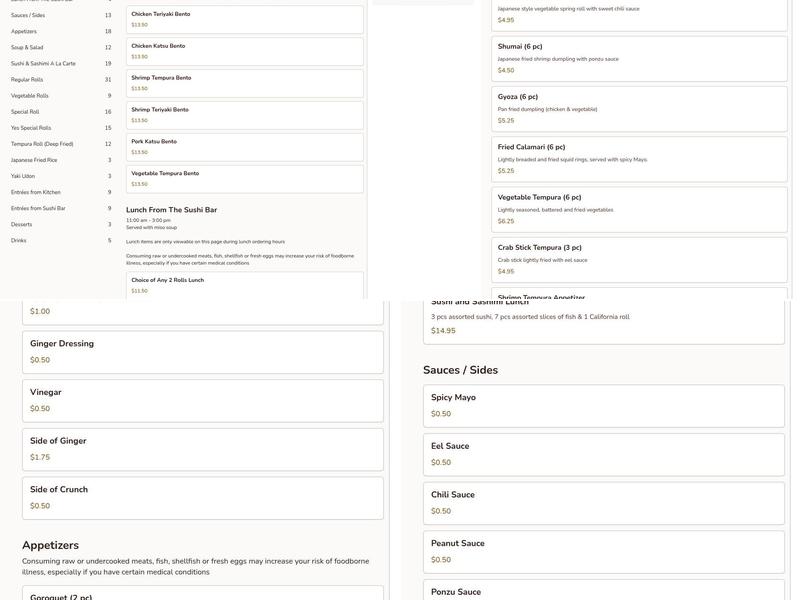Select the Crab Stick Tempura (3 pc) item
The height and width of the screenshot is (600, 800).
tap(639, 259)
